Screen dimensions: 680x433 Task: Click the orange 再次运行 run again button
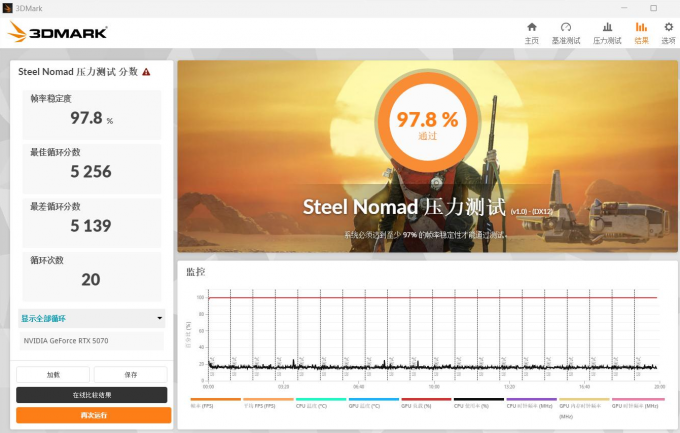(94, 415)
